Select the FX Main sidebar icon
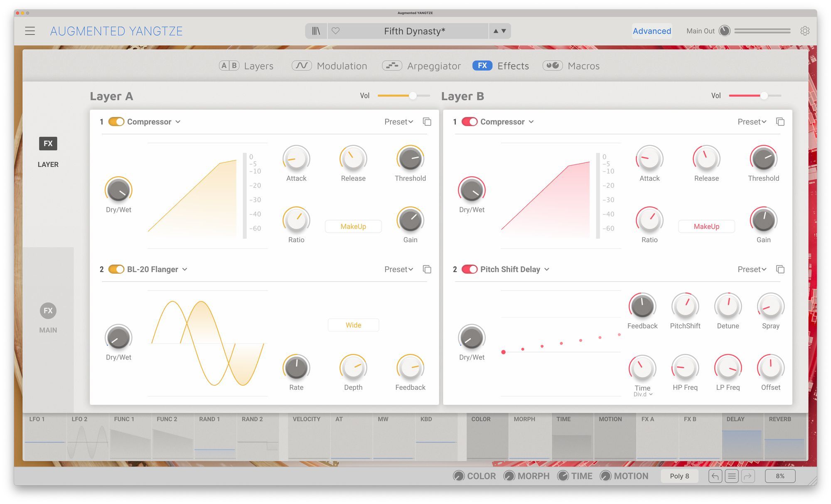 point(48,311)
